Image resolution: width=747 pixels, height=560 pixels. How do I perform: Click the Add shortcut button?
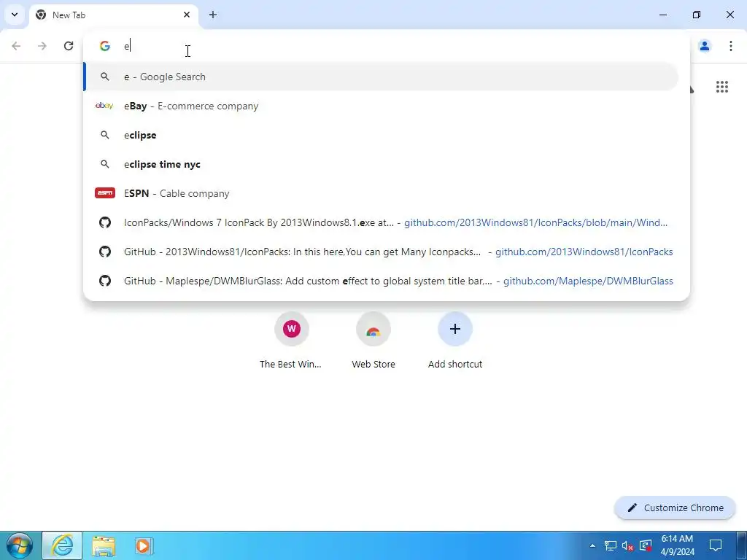click(455, 341)
